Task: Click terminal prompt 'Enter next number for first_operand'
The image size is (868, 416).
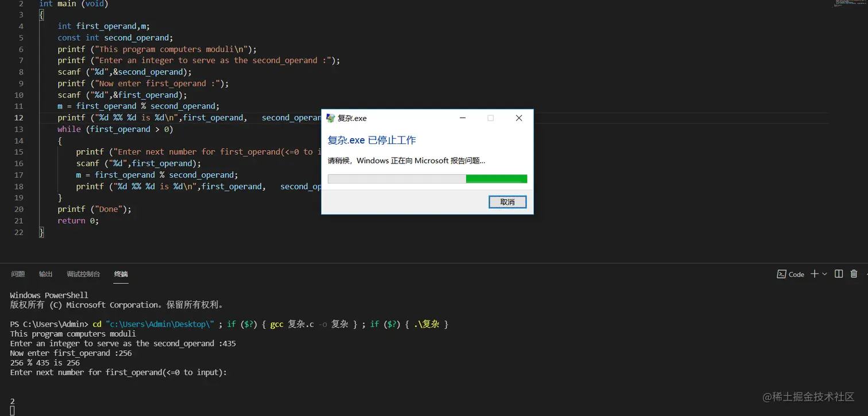Action: (119, 372)
